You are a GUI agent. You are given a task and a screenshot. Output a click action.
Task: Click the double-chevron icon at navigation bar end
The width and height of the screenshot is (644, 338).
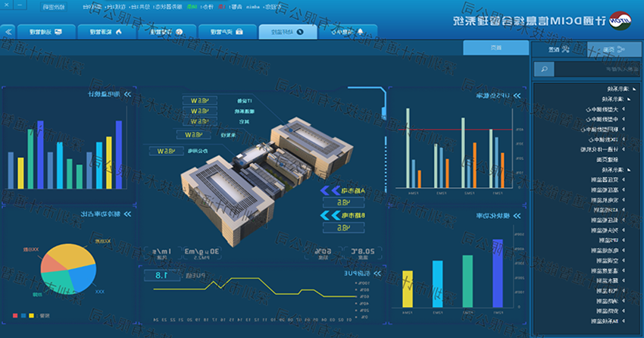click(x=8, y=33)
